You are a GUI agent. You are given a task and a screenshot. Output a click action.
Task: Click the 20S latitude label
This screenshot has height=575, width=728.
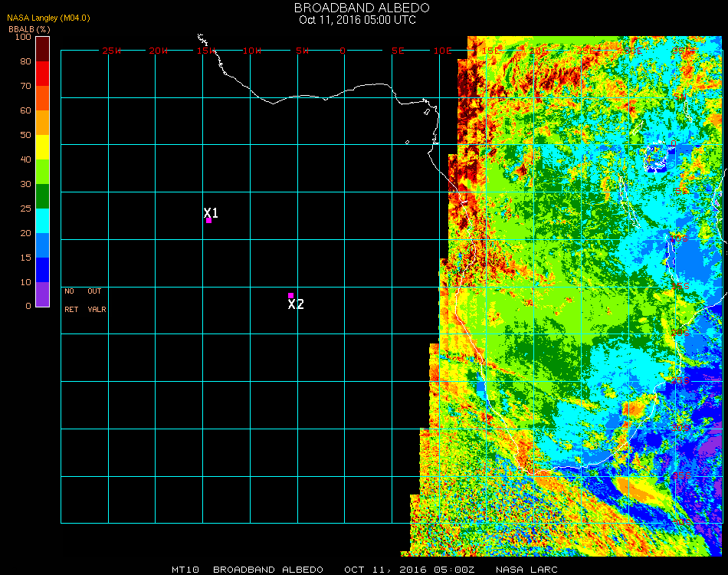click(680, 333)
